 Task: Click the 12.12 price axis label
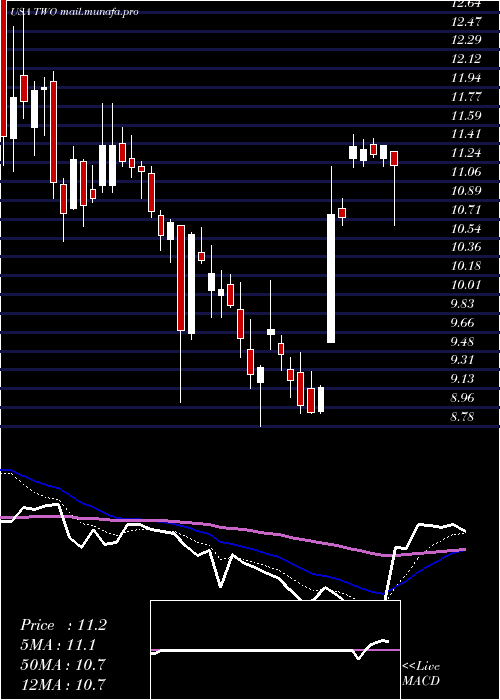466,59
